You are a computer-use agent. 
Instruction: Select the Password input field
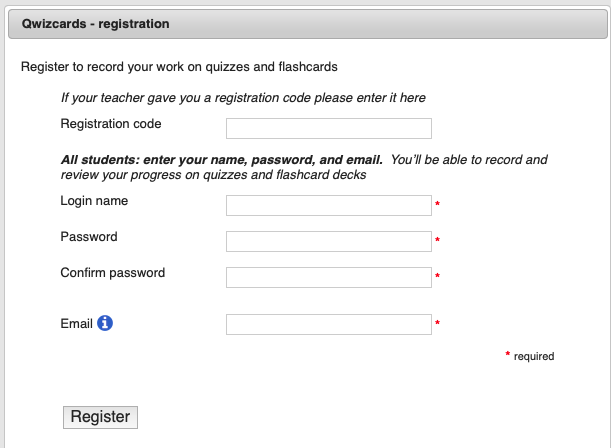tap(328, 242)
